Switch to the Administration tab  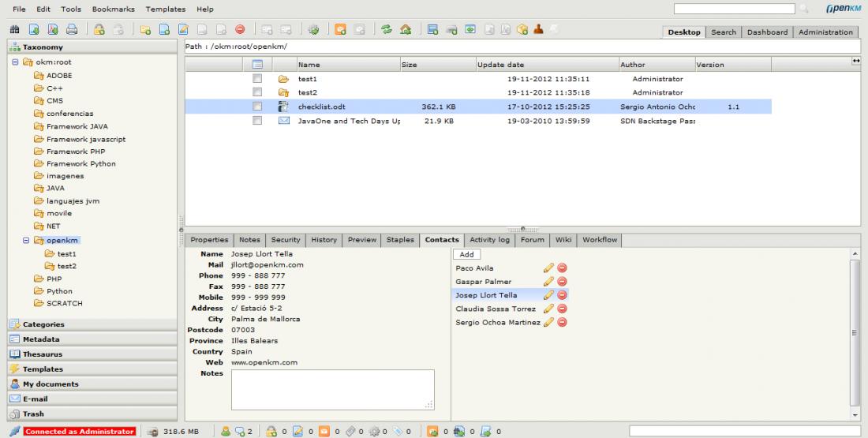(x=825, y=32)
